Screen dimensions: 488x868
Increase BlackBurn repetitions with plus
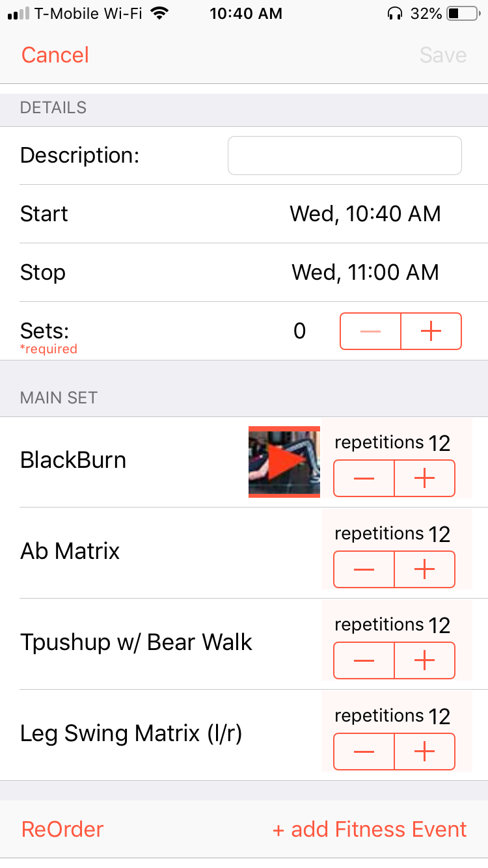424,478
